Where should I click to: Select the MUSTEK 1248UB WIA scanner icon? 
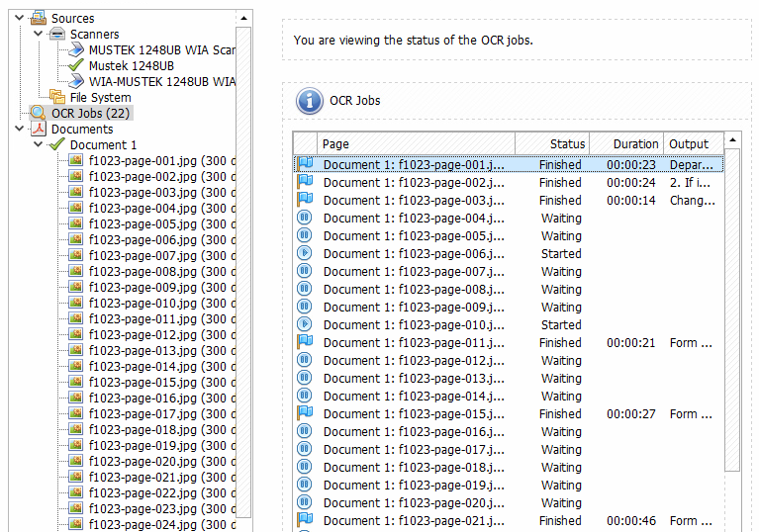click(x=76, y=49)
